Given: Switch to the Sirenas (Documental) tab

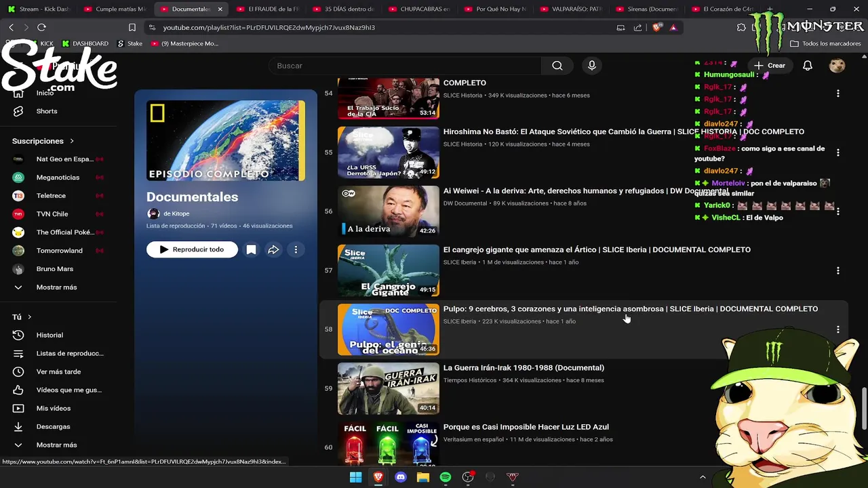Looking at the screenshot, I should point(647,9).
